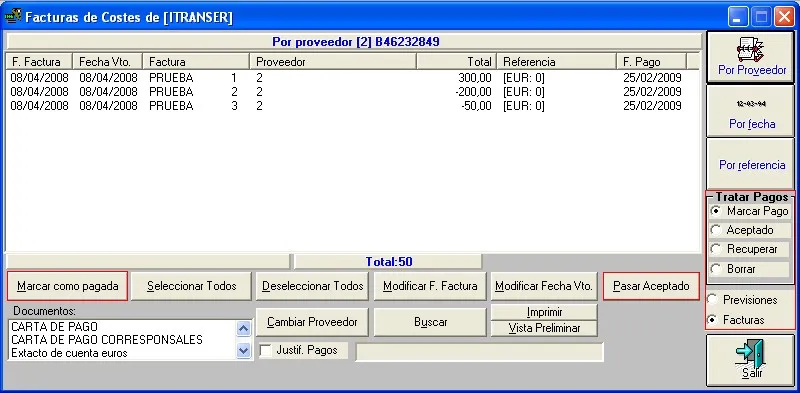Viewport: 800px width, 393px height.
Task: Click Marcar como pagada button
Action: pos(67,286)
